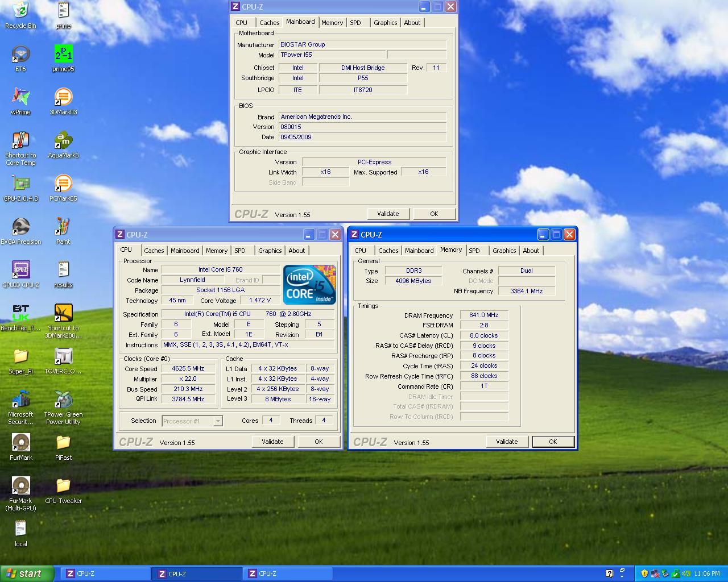The height and width of the screenshot is (582, 728).
Task: Open About tab in Mainboard window
Action: [x=412, y=23]
